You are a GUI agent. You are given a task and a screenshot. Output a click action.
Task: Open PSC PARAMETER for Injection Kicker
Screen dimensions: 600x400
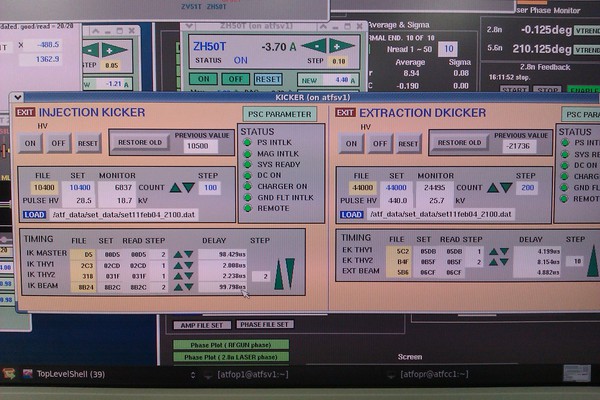click(x=280, y=114)
